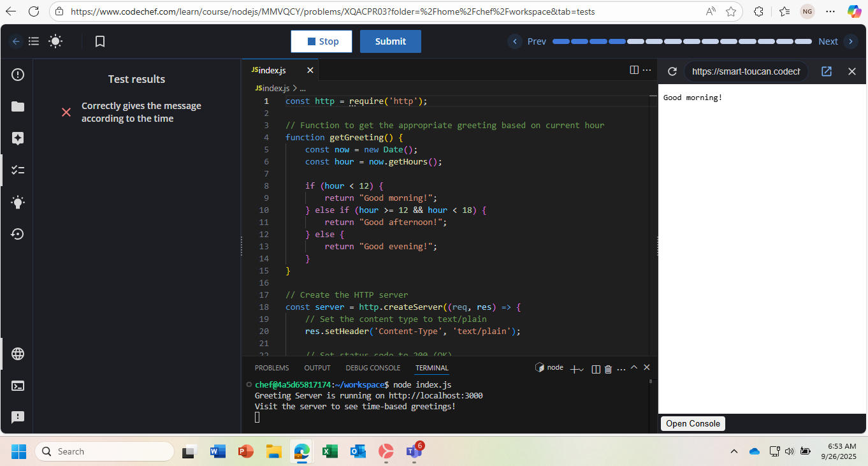Open Console in the preview pane
868x466 pixels.
[x=693, y=423]
